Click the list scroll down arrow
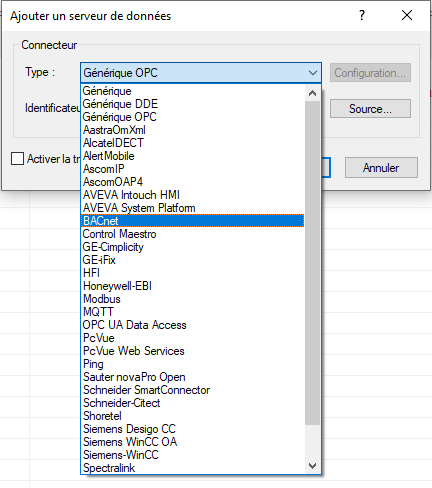Viewport: 432px width, 488px height. [312, 466]
